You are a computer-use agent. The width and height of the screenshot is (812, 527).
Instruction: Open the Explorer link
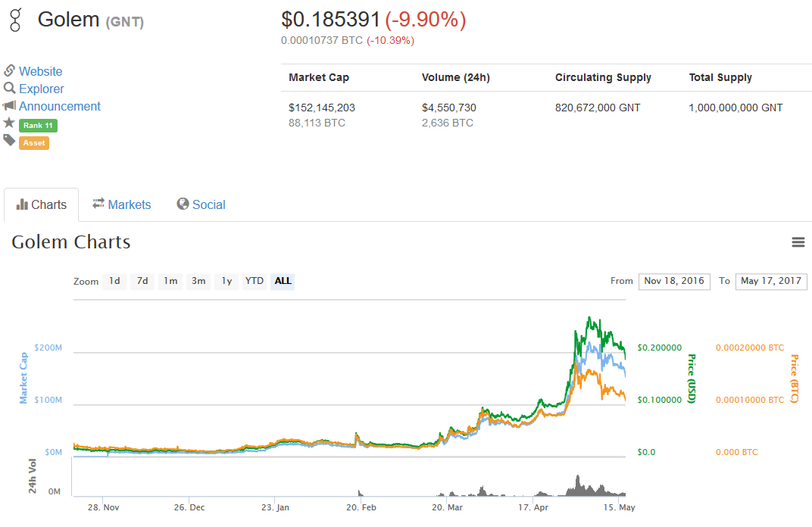(42, 89)
